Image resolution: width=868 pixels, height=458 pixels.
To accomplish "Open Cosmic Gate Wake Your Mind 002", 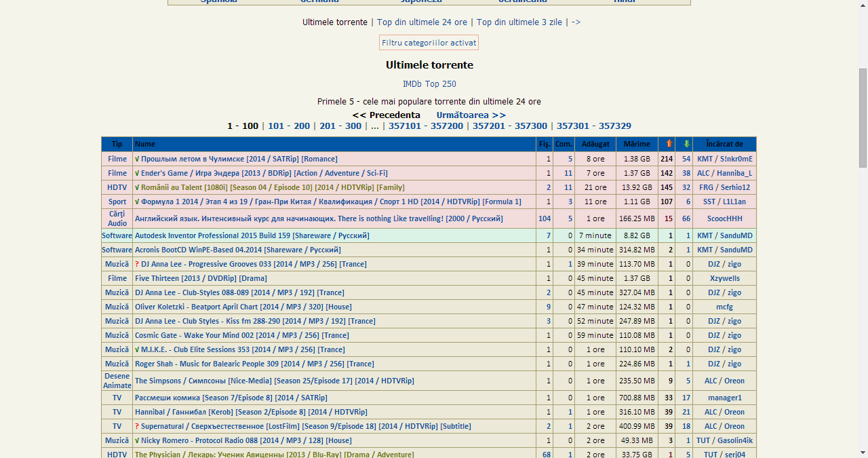I will (242, 335).
